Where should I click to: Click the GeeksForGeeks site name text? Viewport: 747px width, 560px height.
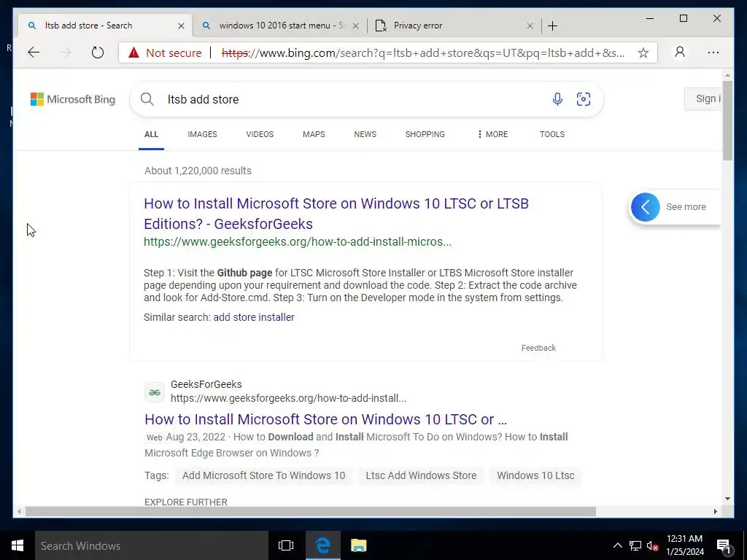[x=206, y=384]
